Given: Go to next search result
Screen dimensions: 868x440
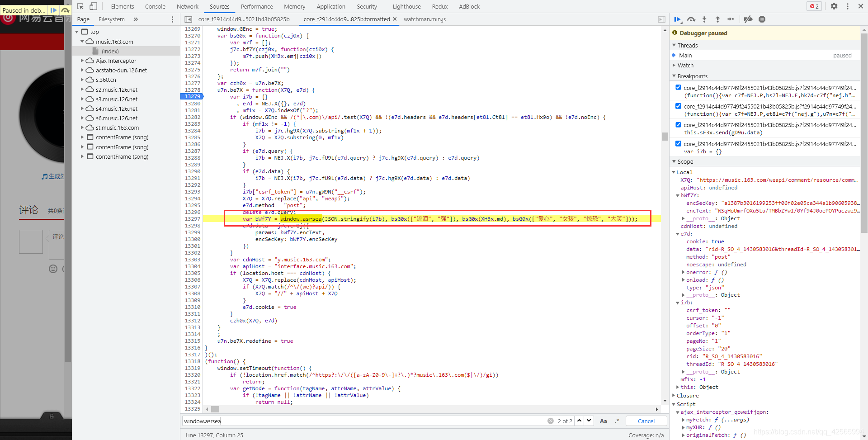Looking at the screenshot, I should pyautogui.click(x=589, y=421).
